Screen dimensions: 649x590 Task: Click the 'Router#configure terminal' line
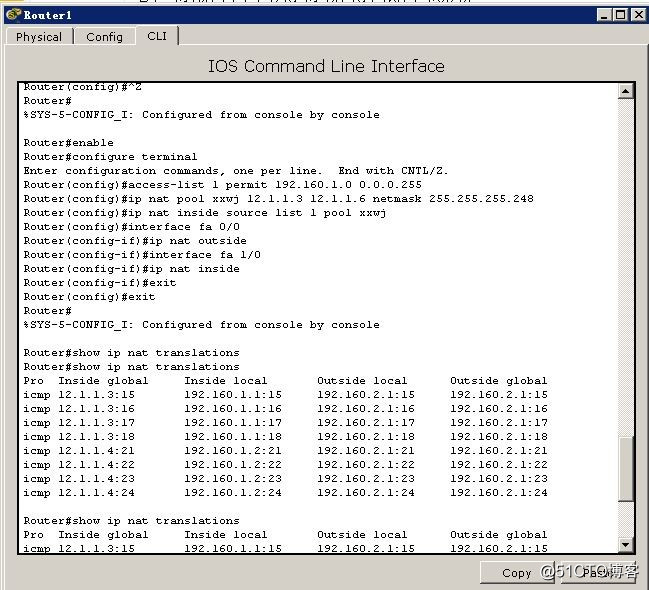(110, 157)
